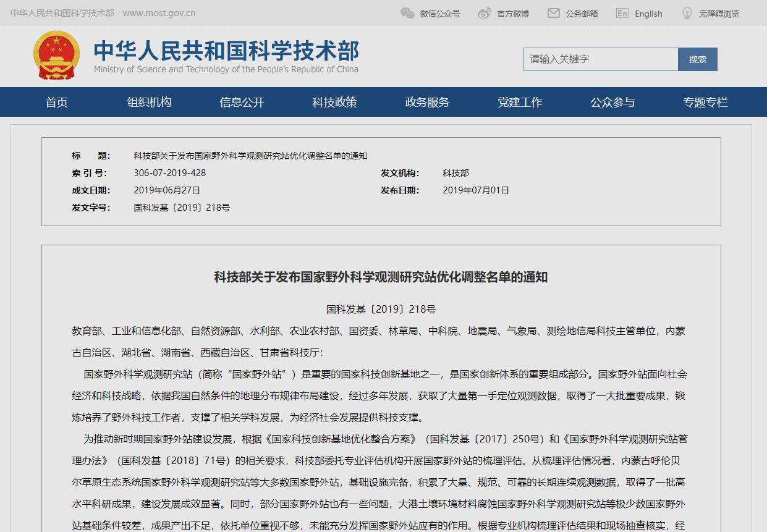Open the 官方微博 link text
The height and width of the screenshot is (532, 767).
pos(513,14)
